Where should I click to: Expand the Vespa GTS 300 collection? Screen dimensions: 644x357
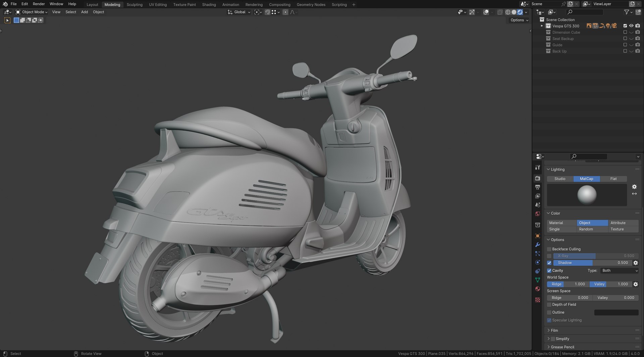pyautogui.click(x=542, y=26)
